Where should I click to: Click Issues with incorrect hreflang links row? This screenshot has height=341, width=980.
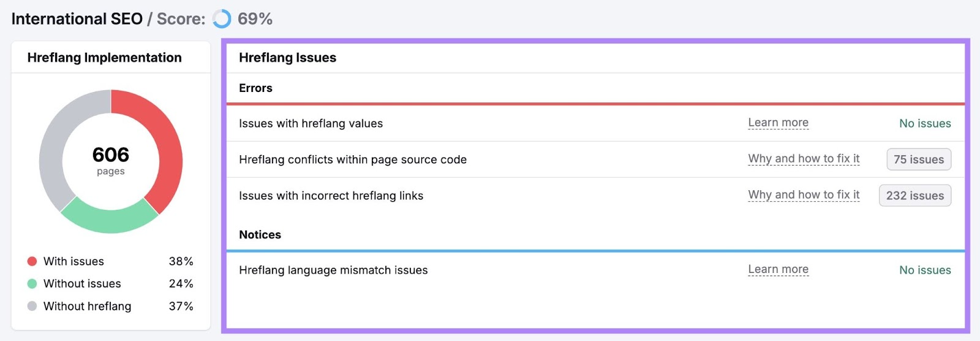[x=331, y=196]
